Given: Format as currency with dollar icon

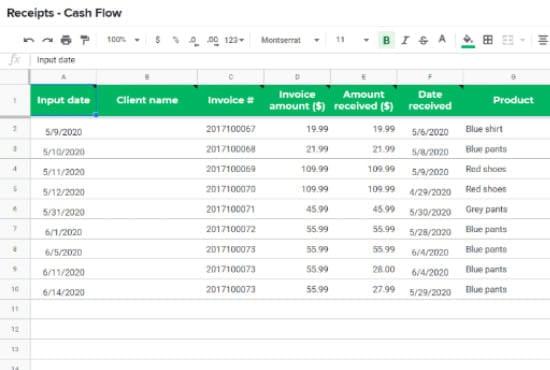Looking at the screenshot, I should (x=157, y=40).
